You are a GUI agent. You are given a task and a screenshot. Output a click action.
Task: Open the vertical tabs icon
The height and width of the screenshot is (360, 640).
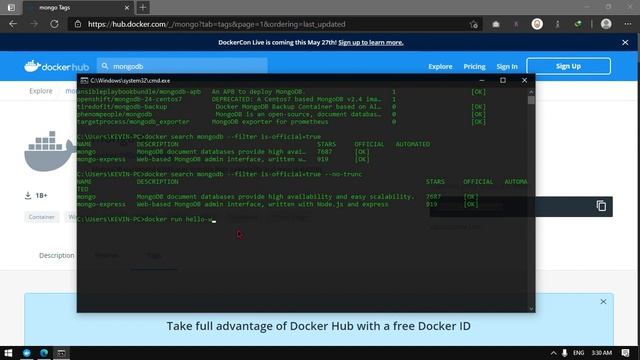(x=11, y=7)
